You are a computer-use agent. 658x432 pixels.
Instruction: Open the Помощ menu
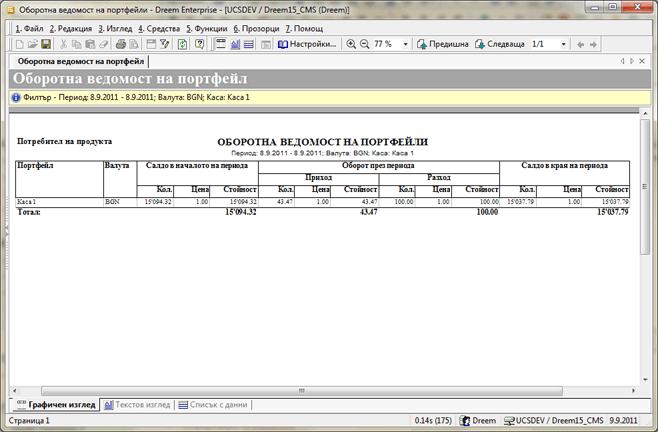[304, 29]
